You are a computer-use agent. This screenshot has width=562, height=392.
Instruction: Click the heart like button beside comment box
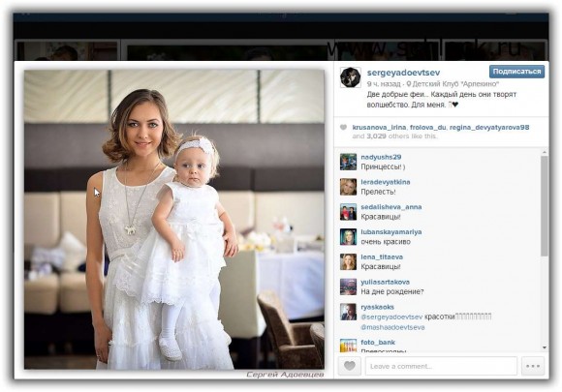coord(350,366)
